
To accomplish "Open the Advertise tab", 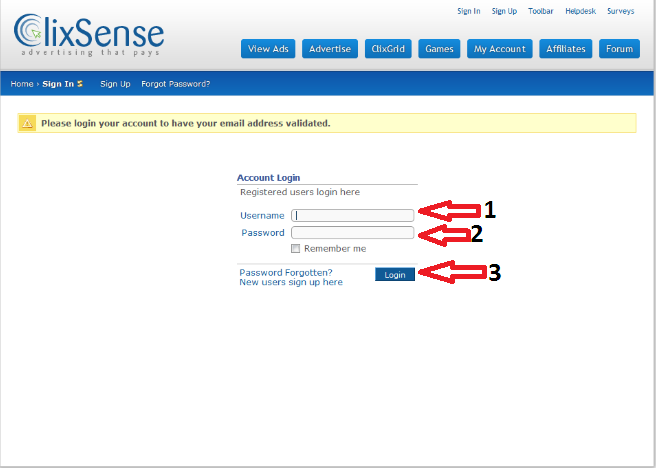I will 330,49.
